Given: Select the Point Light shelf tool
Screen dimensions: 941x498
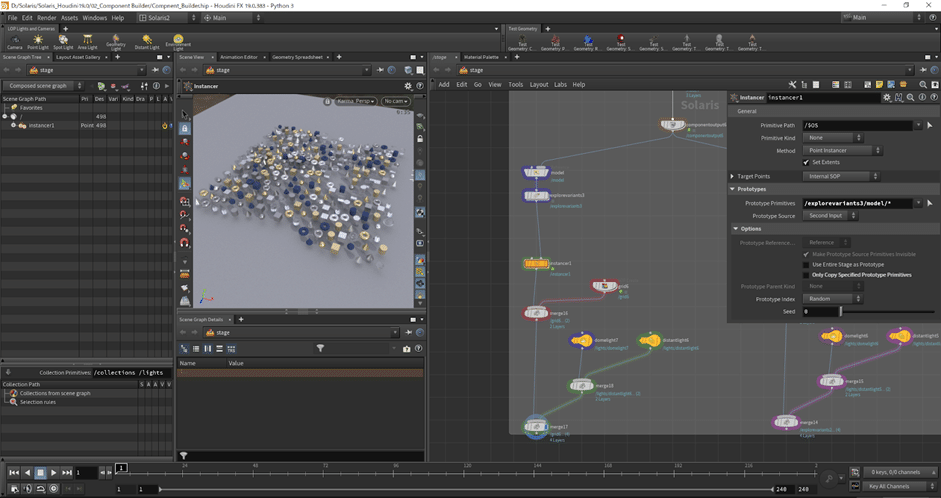Looking at the screenshot, I should point(38,42).
